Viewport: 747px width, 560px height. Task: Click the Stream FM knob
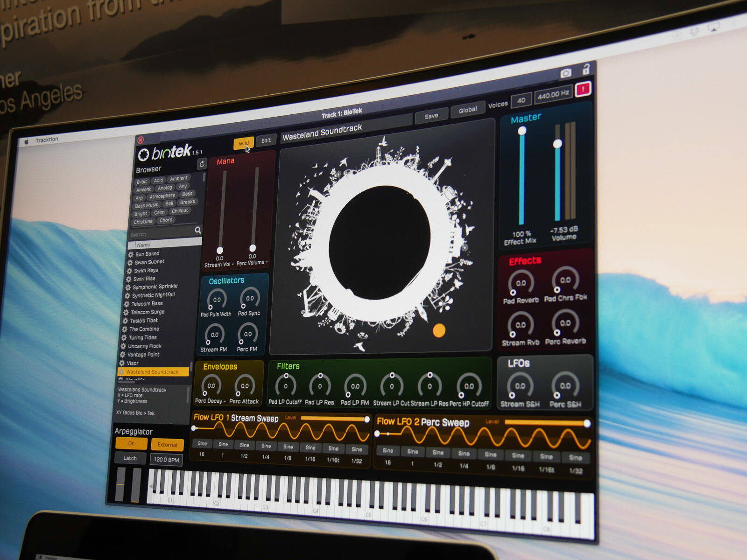click(215, 335)
